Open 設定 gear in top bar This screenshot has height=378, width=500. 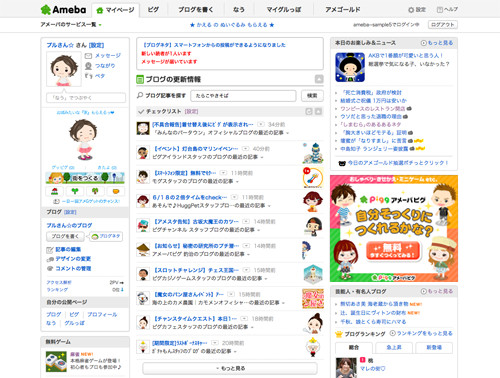(417, 10)
